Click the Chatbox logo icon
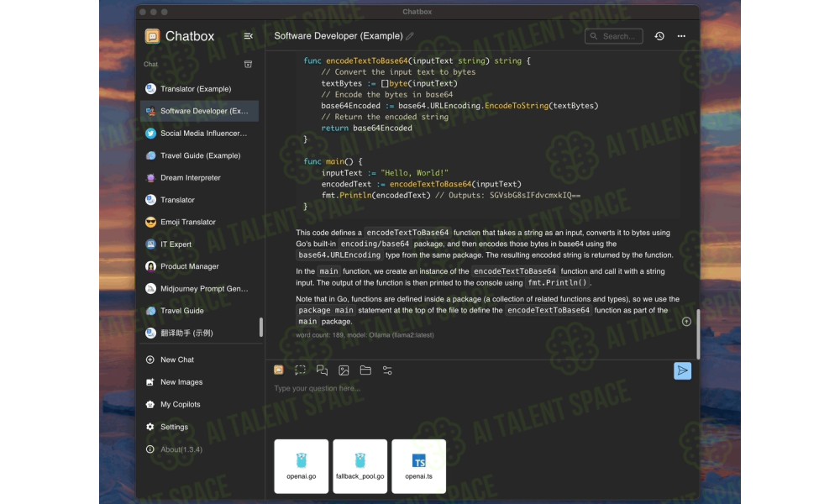840x504 pixels. (152, 36)
